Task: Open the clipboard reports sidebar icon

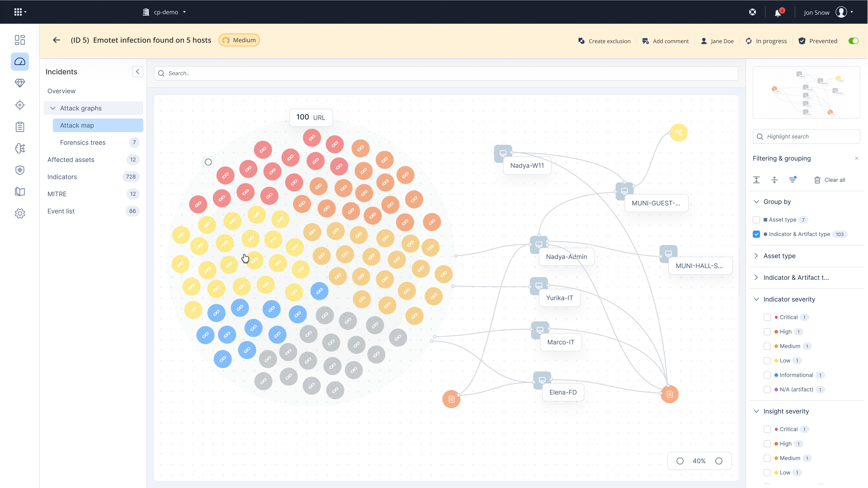Action: click(x=20, y=127)
